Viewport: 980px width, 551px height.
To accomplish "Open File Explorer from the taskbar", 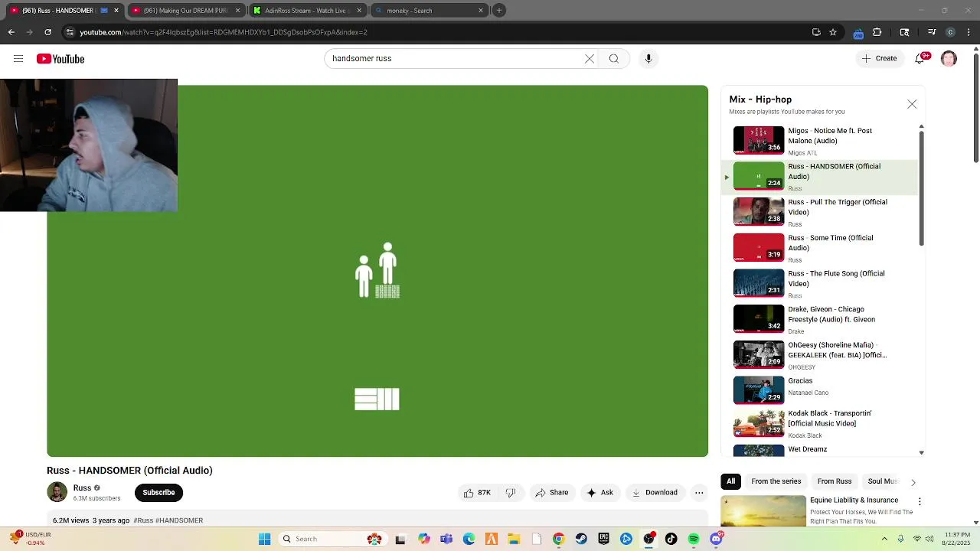I will [x=514, y=539].
